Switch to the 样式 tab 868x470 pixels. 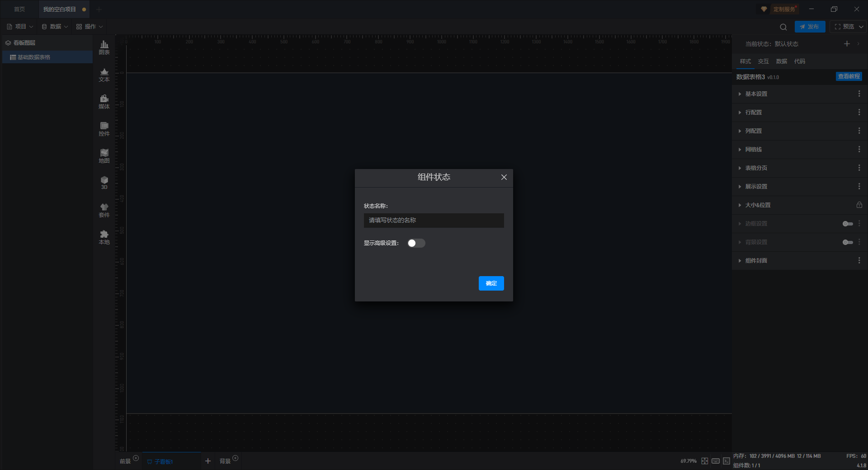[745, 61]
